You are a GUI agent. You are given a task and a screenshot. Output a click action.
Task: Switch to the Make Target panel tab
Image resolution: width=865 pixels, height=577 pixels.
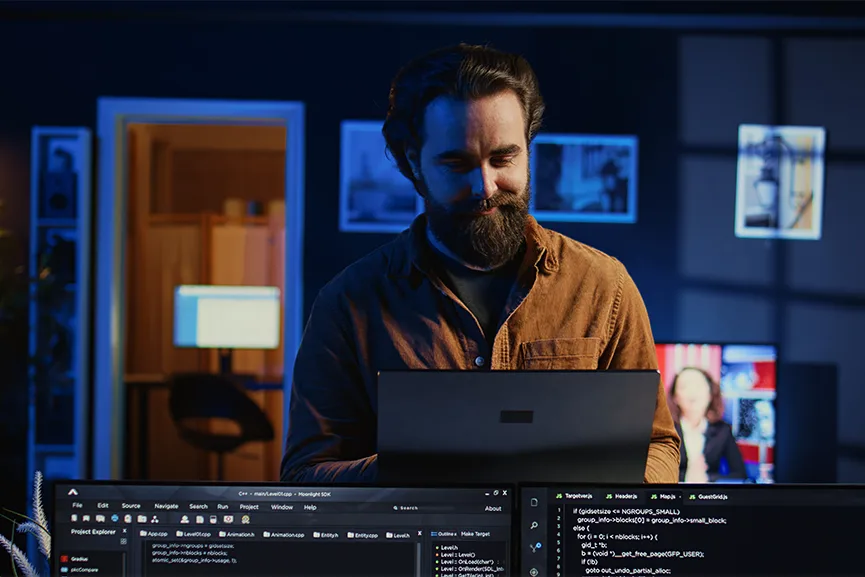[x=476, y=534]
